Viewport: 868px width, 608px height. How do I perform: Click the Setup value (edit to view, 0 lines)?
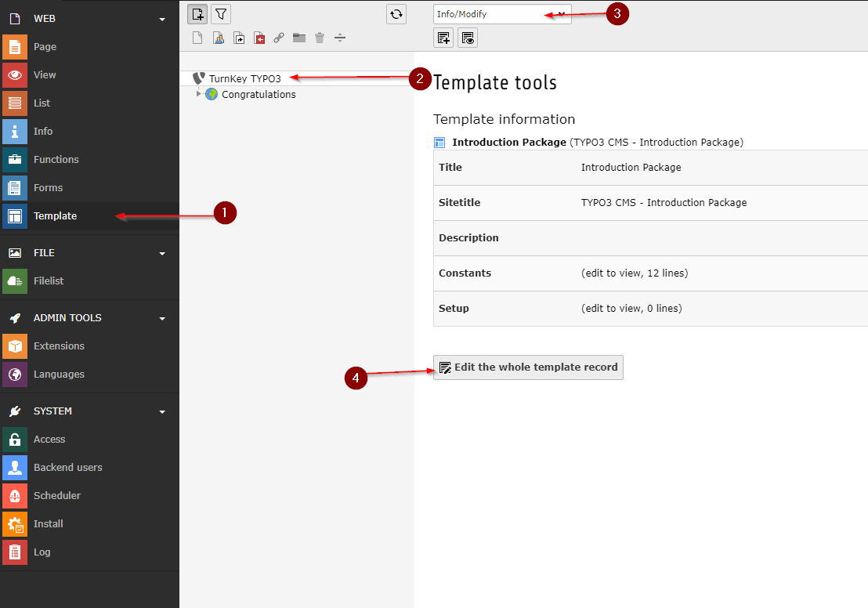pyautogui.click(x=631, y=309)
